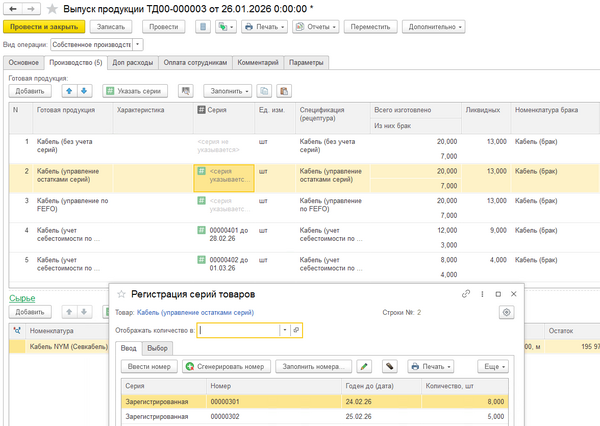Move row up in Готовая продукция
The height and width of the screenshot is (426, 600).
point(69,91)
